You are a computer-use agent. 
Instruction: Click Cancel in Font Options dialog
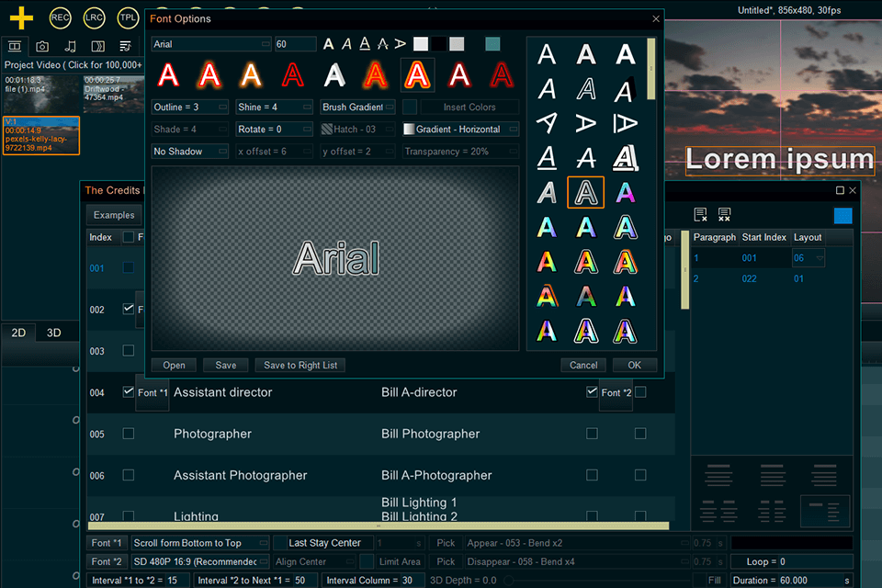[x=583, y=365]
